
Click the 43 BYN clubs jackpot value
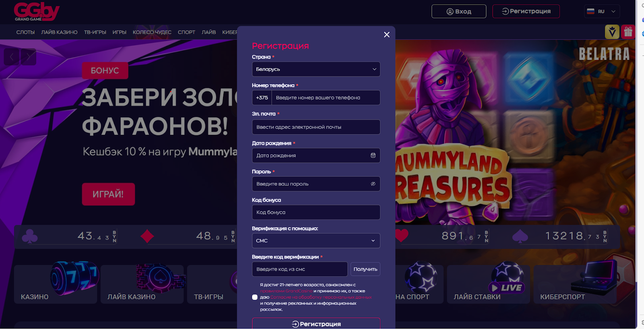[97, 236]
